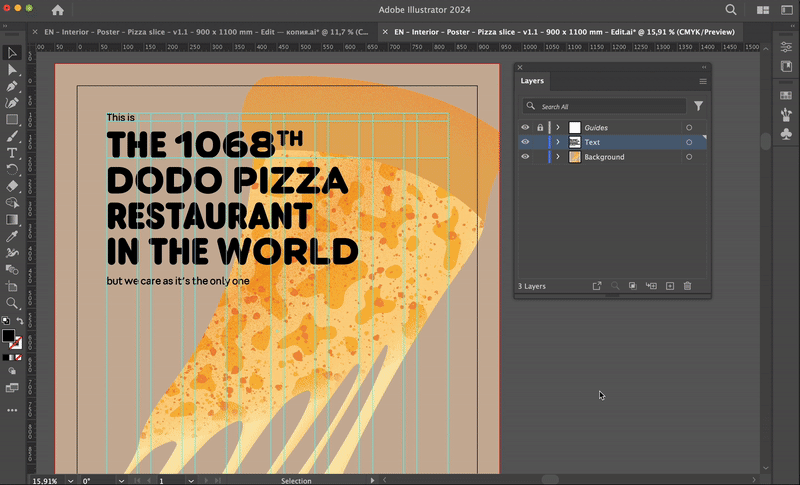Hide the Text layer
The image size is (800, 485).
click(525, 142)
